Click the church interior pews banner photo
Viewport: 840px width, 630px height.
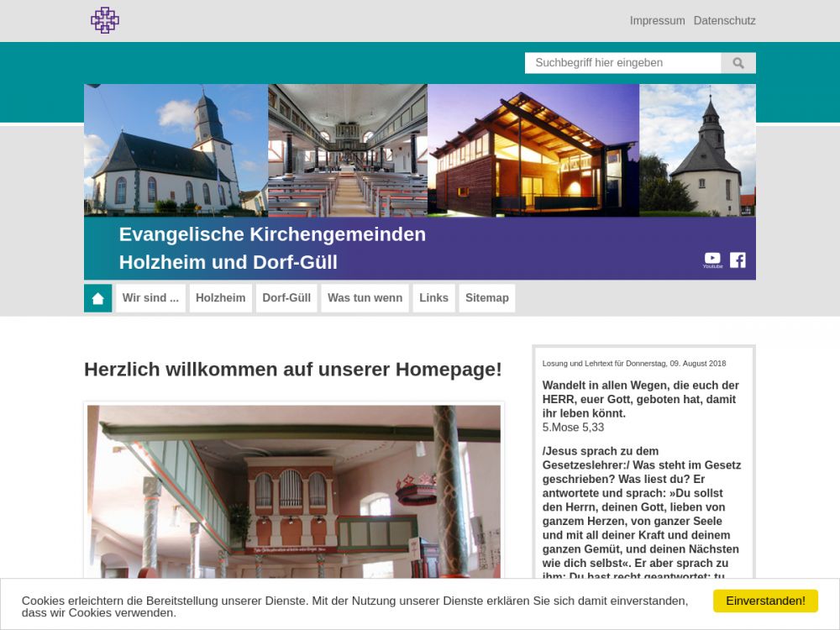click(x=347, y=150)
